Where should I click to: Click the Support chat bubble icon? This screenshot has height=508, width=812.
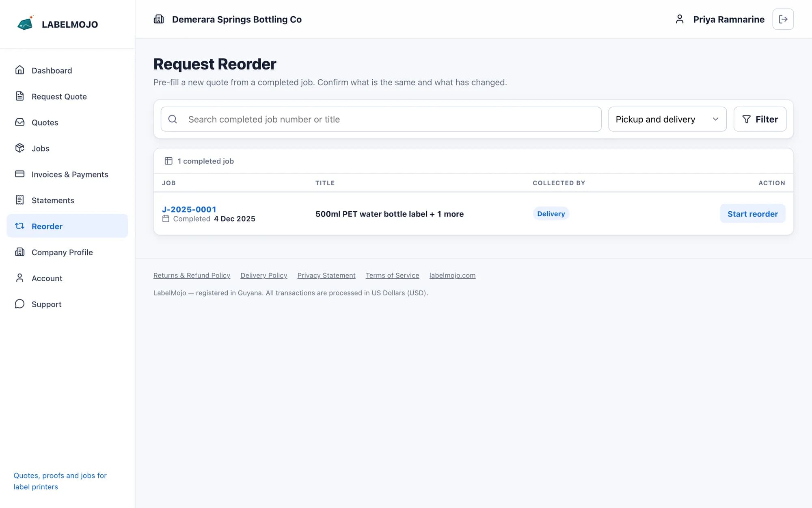[x=19, y=304]
